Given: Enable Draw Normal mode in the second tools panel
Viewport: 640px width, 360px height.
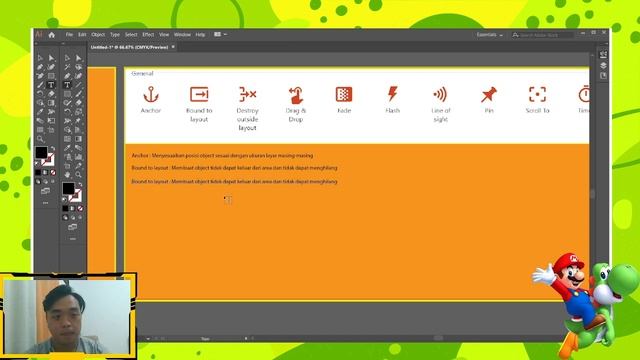Looking at the screenshot, I should 65,218.
